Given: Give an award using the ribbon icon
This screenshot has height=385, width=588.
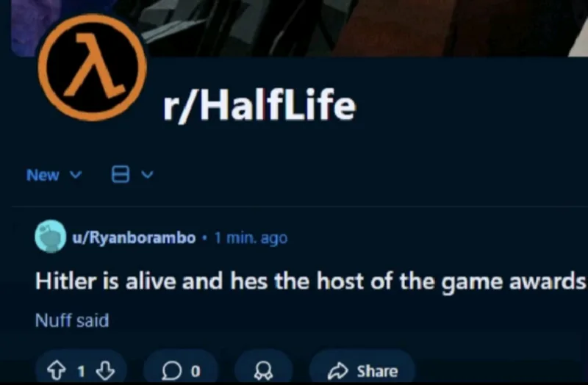Looking at the screenshot, I should click(263, 371).
